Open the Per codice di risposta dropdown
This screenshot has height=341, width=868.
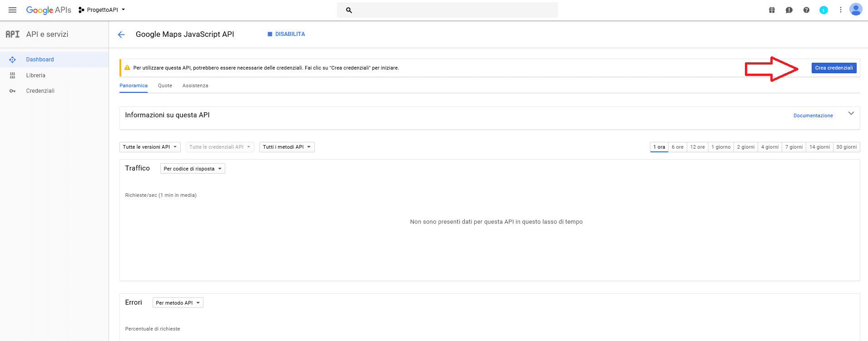point(193,169)
